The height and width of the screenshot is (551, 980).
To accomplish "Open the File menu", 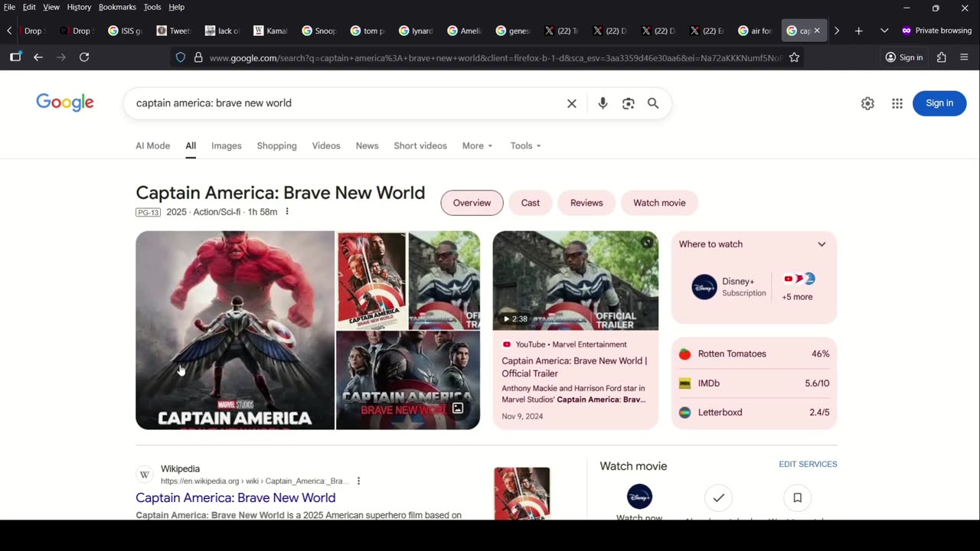I will point(9,7).
